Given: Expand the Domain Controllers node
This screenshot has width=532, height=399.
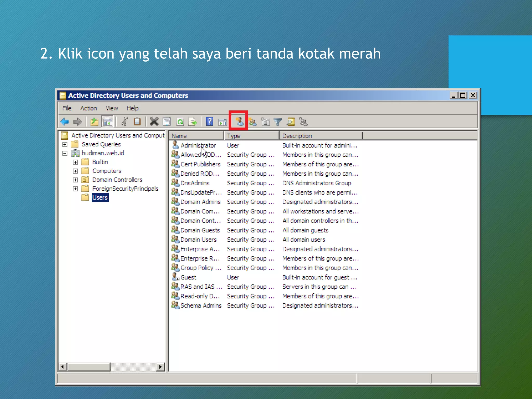Looking at the screenshot, I should point(75,180).
